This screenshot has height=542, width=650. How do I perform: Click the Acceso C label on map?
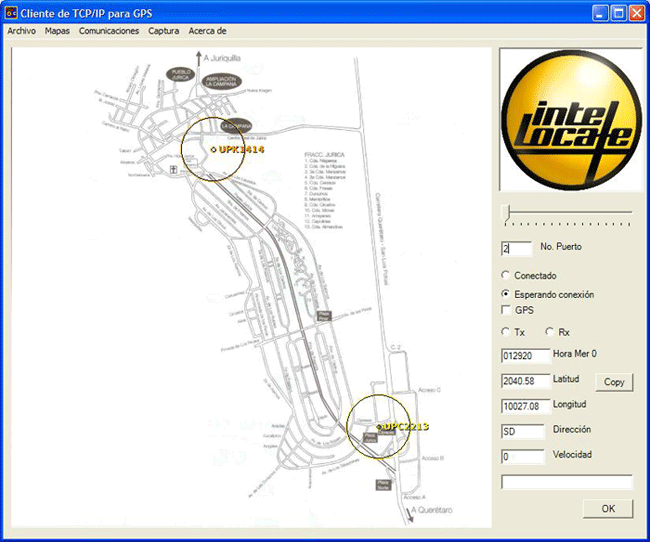click(429, 390)
